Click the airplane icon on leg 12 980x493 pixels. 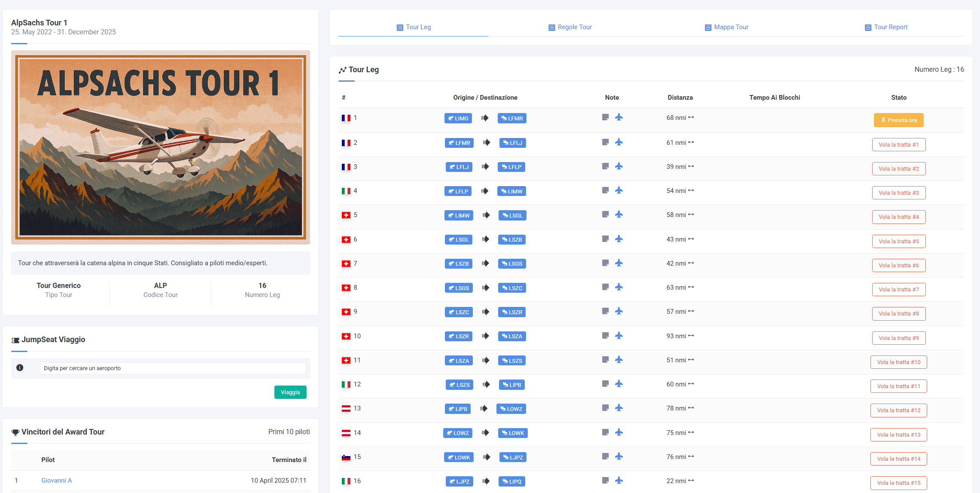pyautogui.click(x=618, y=384)
